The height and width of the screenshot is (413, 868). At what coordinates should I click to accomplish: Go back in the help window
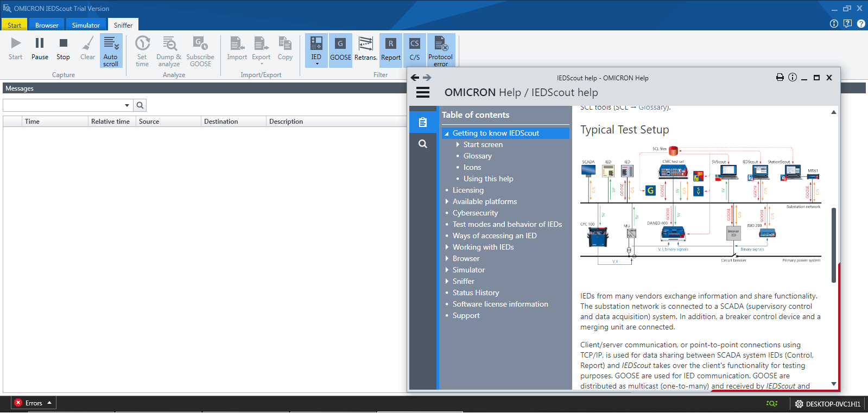(415, 78)
